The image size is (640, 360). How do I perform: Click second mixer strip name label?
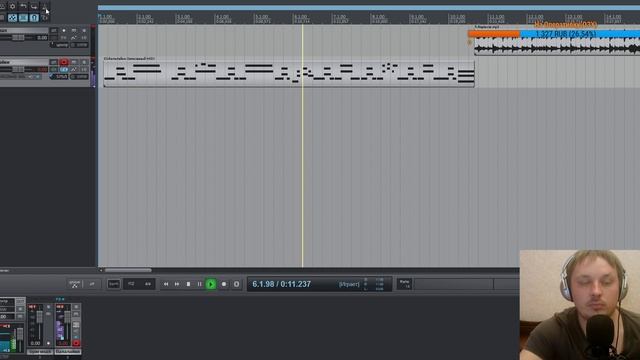(x=68, y=351)
